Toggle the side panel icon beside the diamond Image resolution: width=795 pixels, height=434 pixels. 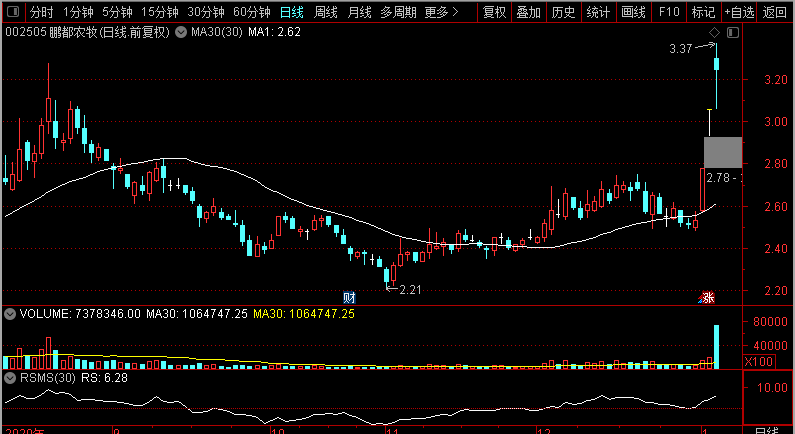point(733,33)
